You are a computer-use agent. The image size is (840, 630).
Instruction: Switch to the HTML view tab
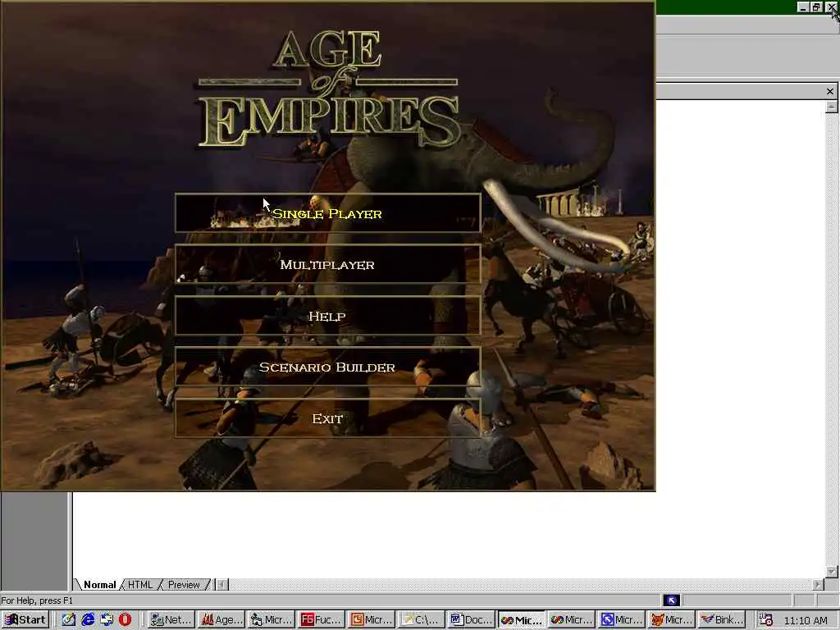[140, 584]
